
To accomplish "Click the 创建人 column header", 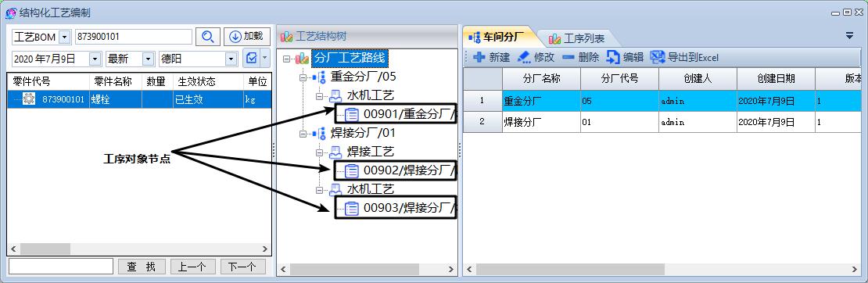I will pos(698,79).
